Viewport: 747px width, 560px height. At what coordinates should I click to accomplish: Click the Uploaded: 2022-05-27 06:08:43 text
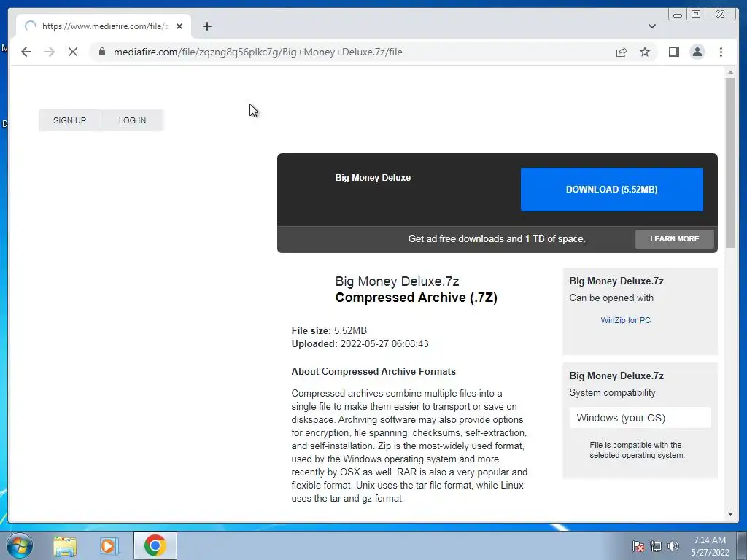tap(360, 344)
